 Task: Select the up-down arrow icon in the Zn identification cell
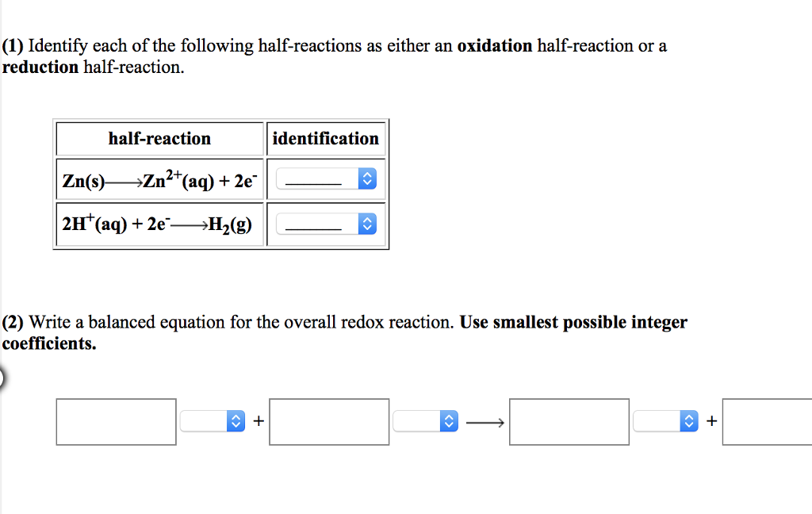click(x=366, y=178)
